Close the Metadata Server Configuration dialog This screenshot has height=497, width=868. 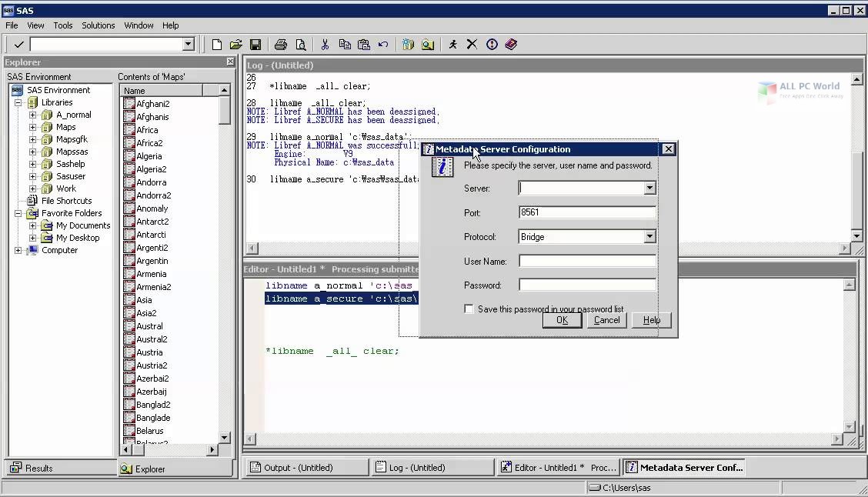click(x=668, y=149)
